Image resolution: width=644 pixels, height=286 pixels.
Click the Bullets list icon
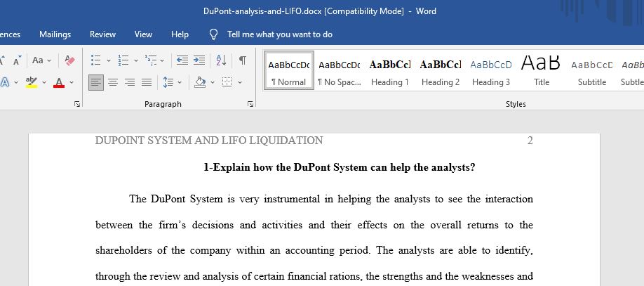point(95,60)
